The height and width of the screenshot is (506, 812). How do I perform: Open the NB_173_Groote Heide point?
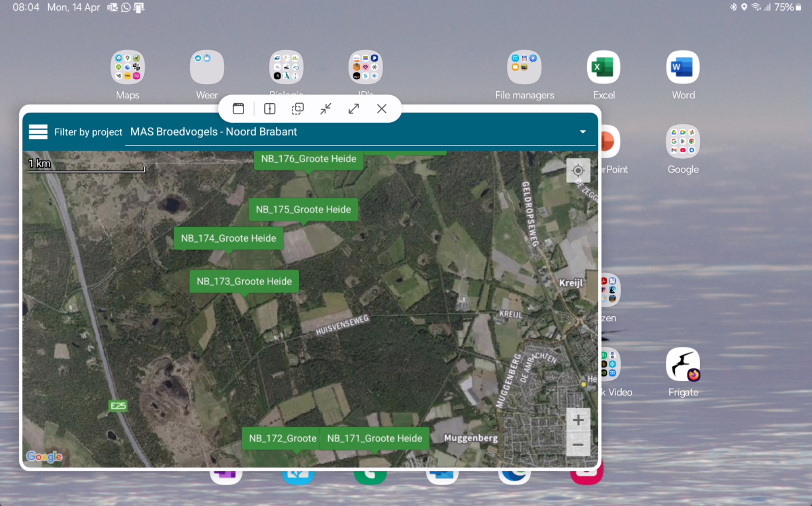[x=244, y=281]
